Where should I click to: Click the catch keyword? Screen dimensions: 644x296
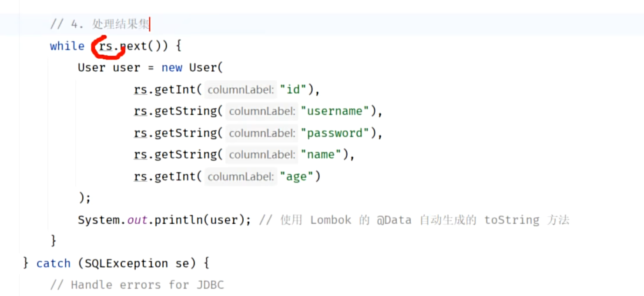pyautogui.click(x=53, y=263)
